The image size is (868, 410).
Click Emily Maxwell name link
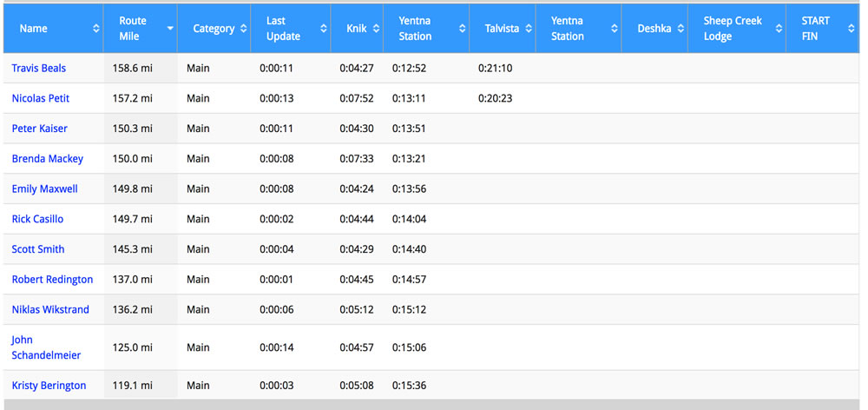point(45,189)
